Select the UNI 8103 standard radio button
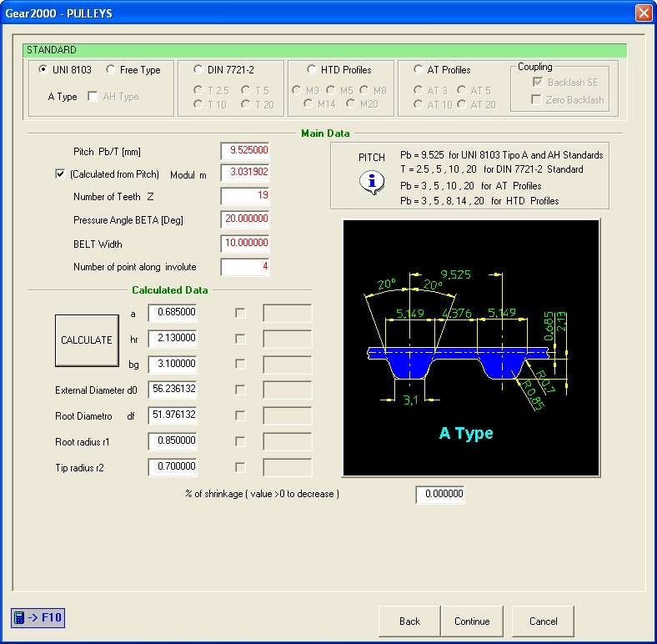This screenshot has width=657, height=644. pyautogui.click(x=43, y=70)
